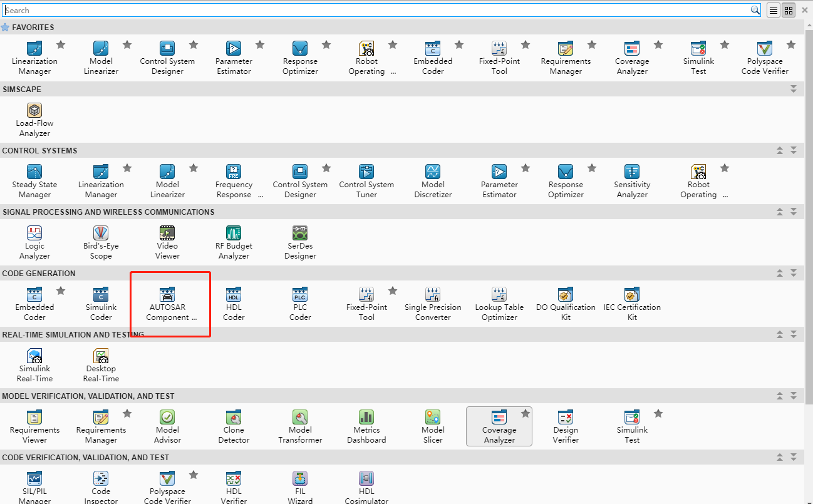Launch FIL Wizard app
Viewport: 813px width, 504px height.
(300, 488)
